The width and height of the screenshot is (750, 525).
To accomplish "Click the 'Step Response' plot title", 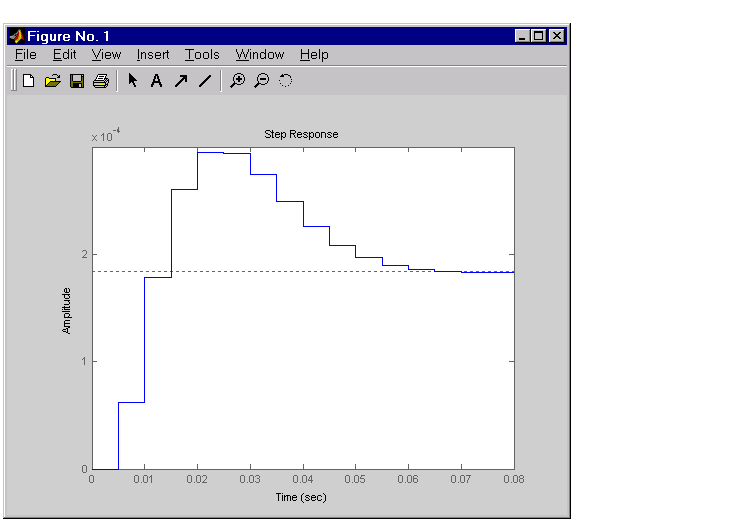I will [x=301, y=134].
